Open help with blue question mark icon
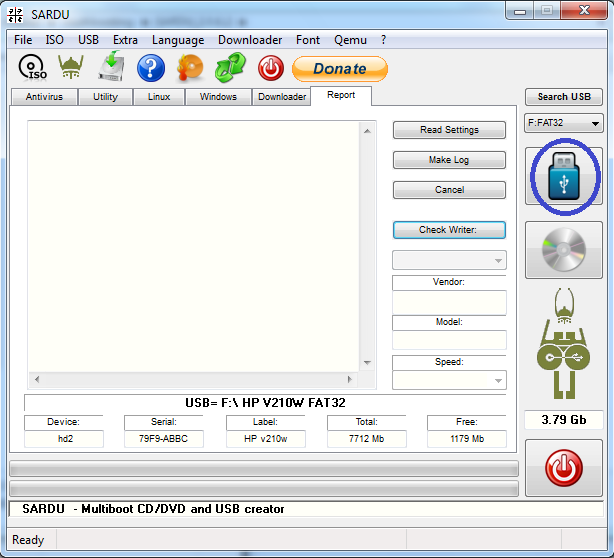The image size is (614, 558). click(151, 68)
